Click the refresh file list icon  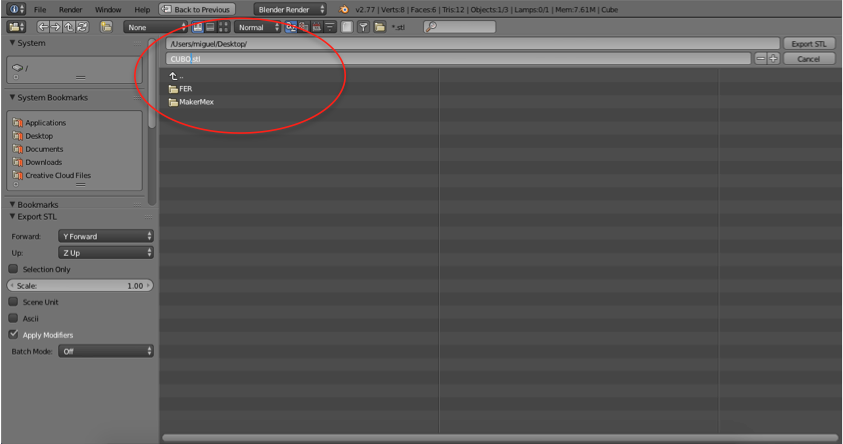(x=81, y=27)
